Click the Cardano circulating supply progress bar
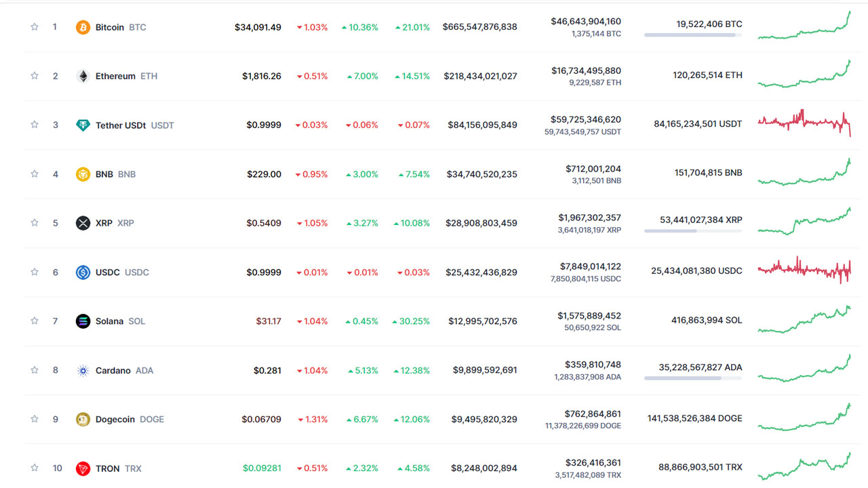 pos(693,378)
